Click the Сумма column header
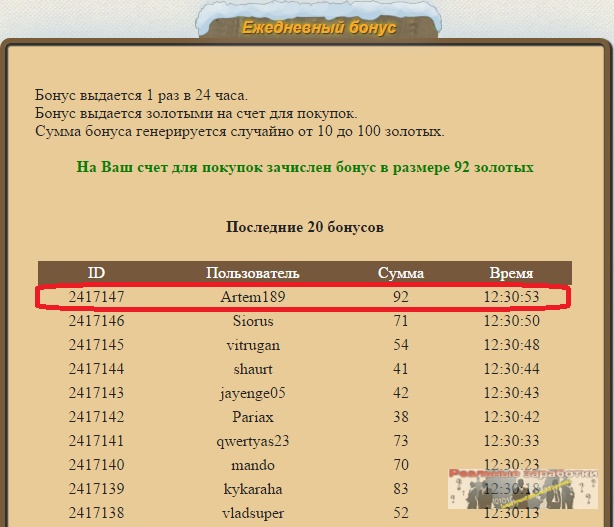This screenshot has width=614, height=527. [400, 273]
